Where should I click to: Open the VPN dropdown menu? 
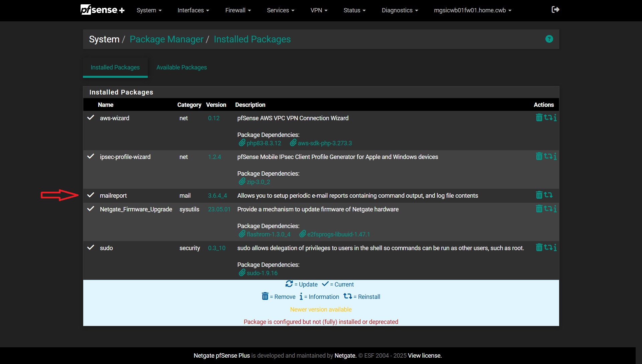(x=319, y=10)
